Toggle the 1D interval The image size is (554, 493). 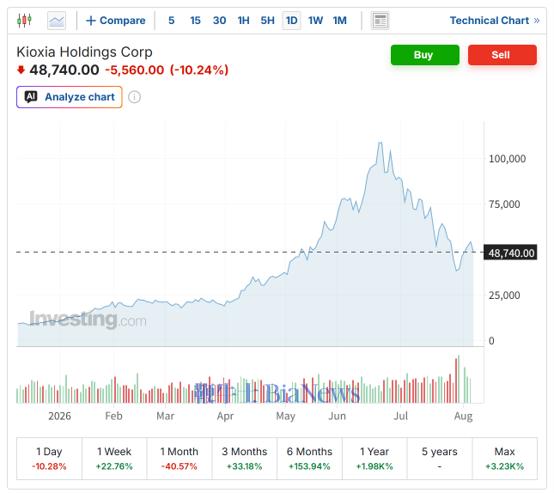click(x=291, y=20)
